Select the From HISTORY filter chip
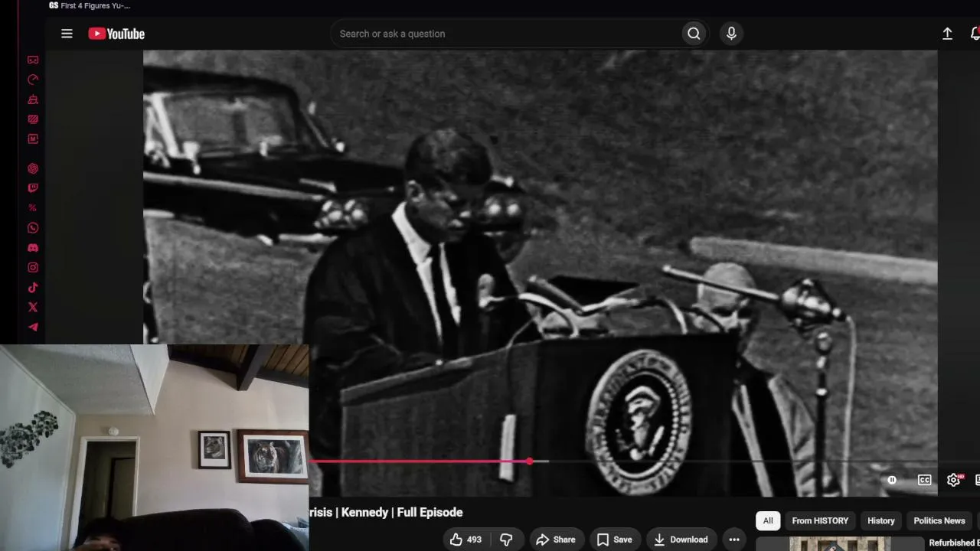Viewport: 980px width, 551px height. pos(820,520)
